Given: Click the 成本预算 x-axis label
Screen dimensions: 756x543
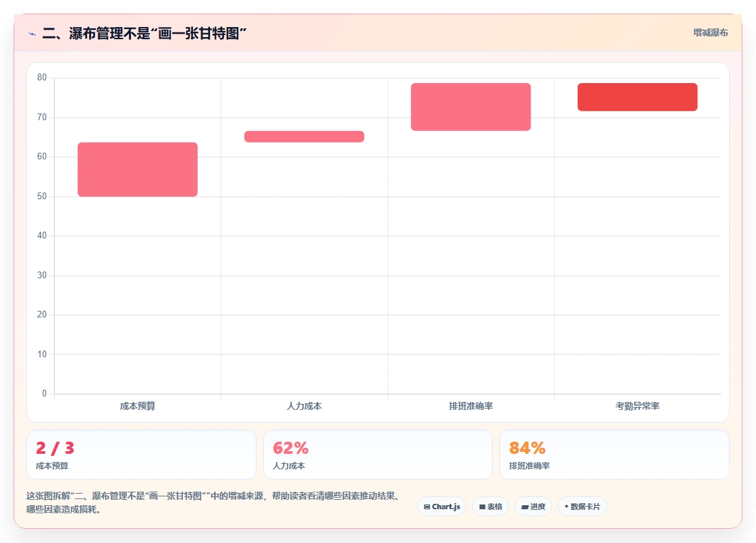Looking at the screenshot, I should click(x=138, y=406).
